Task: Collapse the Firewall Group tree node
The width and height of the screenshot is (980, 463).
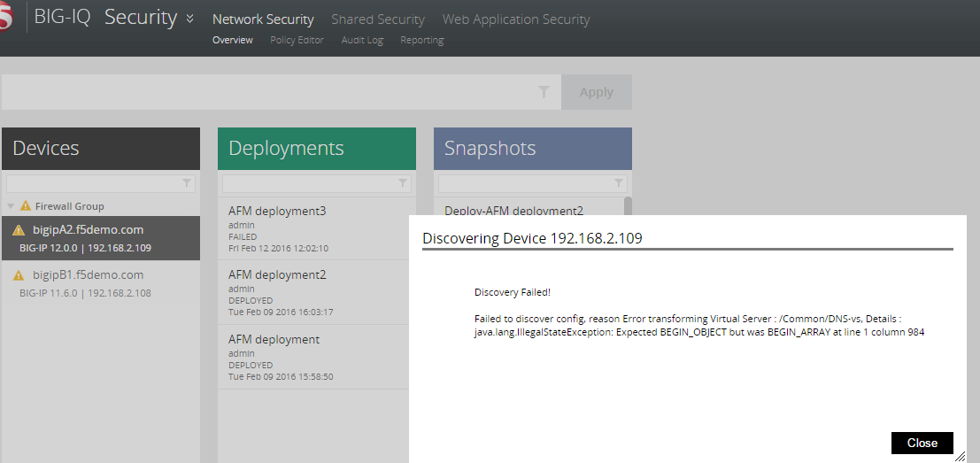Action: (x=11, y=206)
